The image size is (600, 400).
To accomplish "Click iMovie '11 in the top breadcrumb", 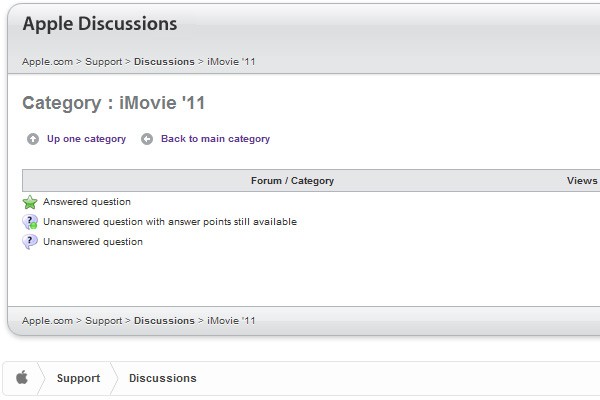I will tap(231, 61).
